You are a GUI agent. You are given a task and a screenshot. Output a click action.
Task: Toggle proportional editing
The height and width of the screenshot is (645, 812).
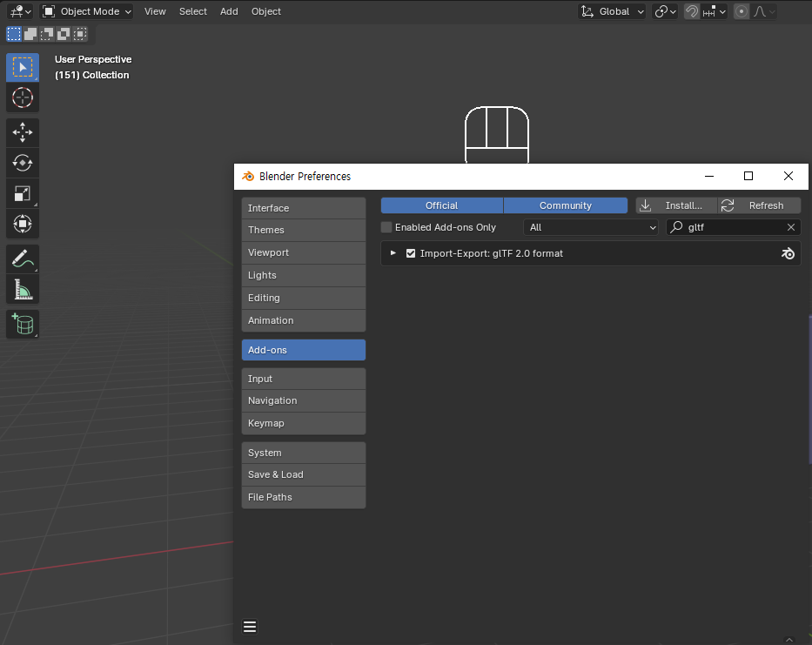[742, 11]
